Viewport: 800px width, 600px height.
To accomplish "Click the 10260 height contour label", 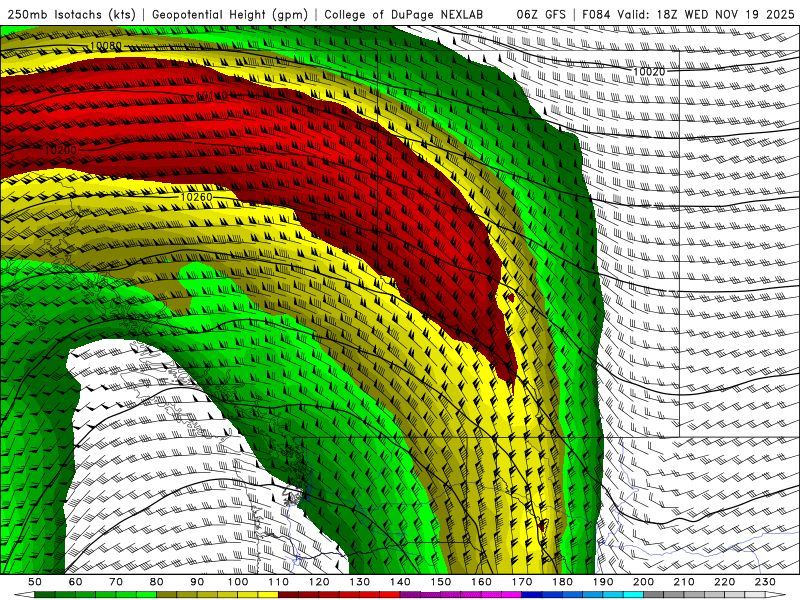I will pos(196,197).
